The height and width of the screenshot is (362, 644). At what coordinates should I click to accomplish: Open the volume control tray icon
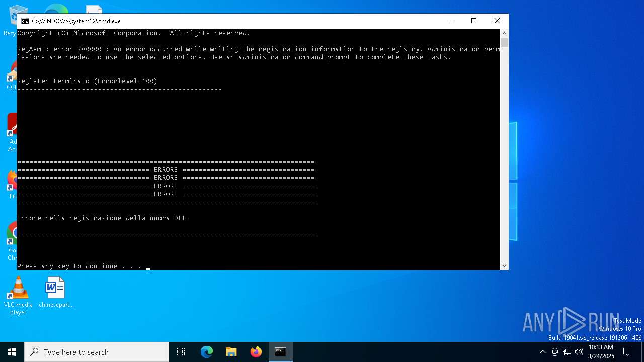pyautogui.click(x=579, y=352)
